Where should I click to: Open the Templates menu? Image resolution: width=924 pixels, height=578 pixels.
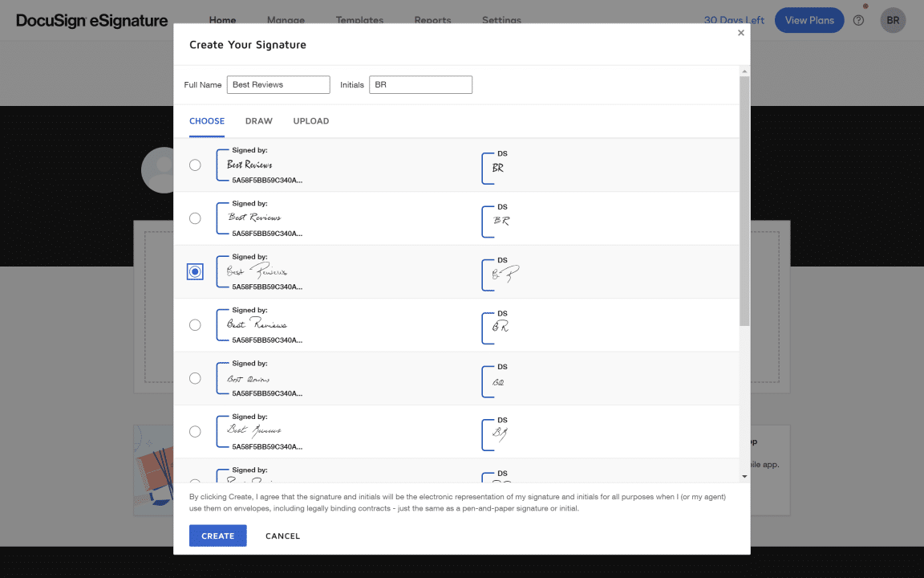point(359,20)
